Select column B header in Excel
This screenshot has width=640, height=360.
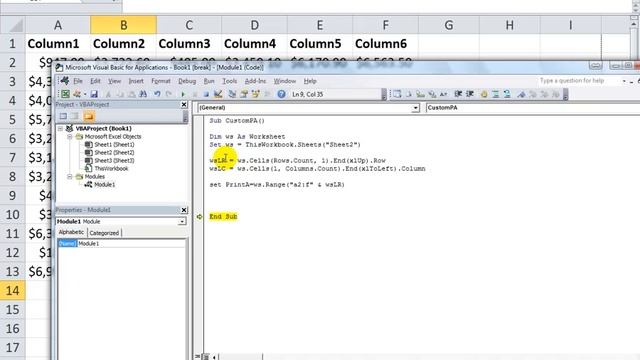click(x=123, y=25)
